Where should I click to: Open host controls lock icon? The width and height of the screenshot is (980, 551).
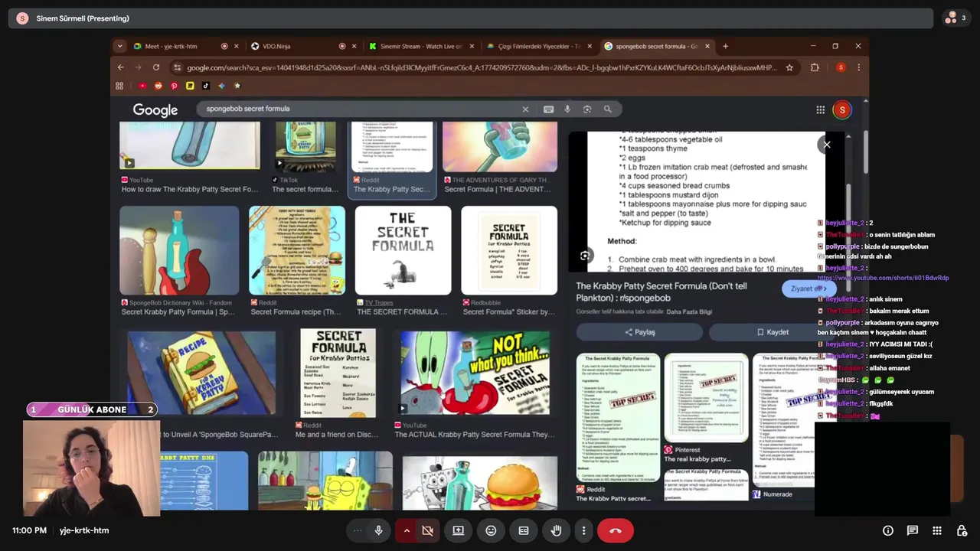[962, 530]
